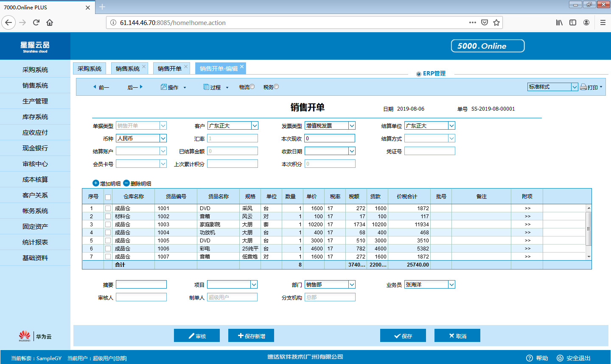Open attachment >> for row 5

(527, 240)
